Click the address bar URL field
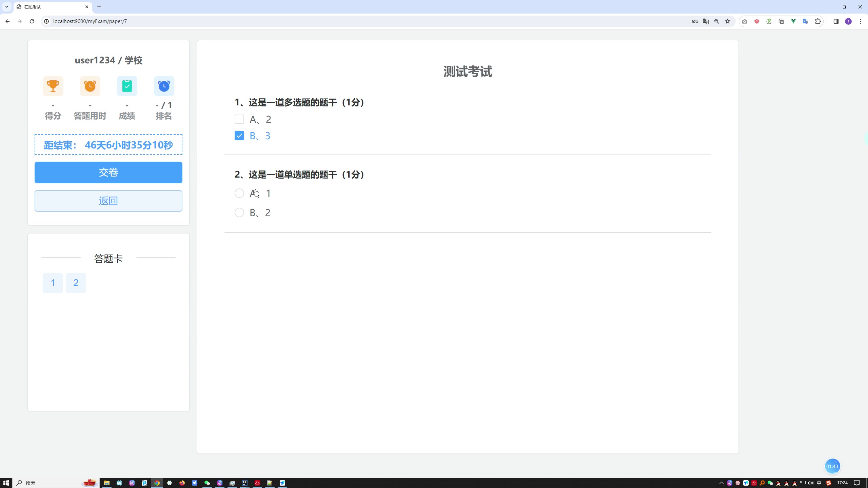The image size is (868, 488). (366, 21)
